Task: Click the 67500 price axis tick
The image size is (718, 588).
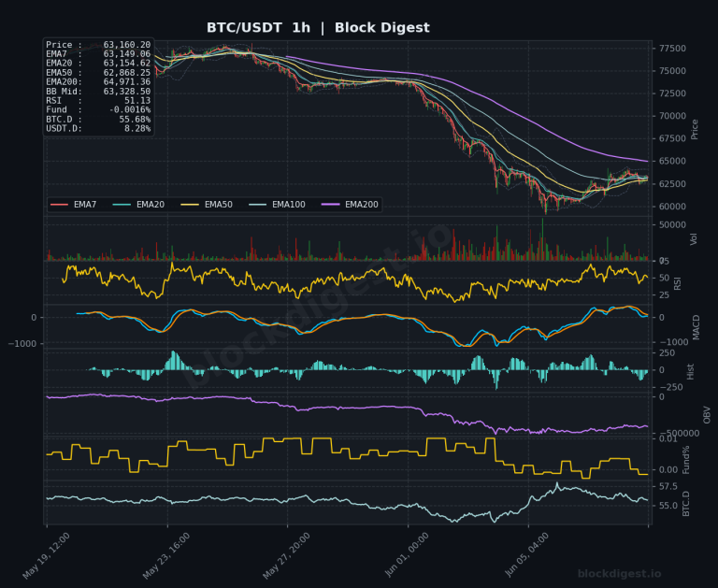Action: coord(673,138)
